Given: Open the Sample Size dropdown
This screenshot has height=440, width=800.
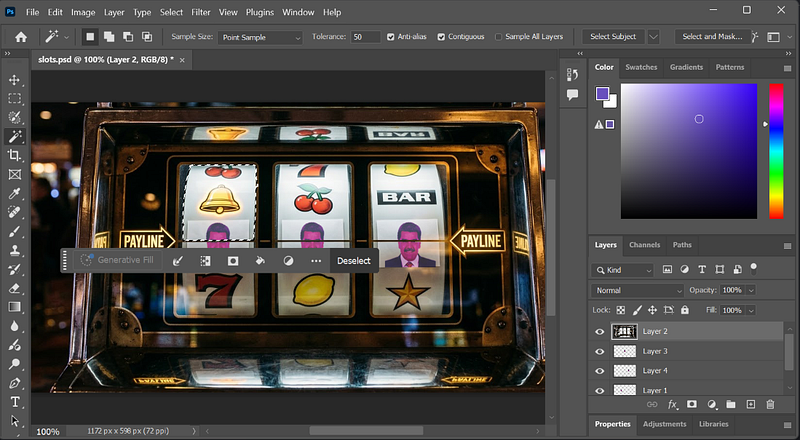Looking at the screenshot, I should click(260, 37).
